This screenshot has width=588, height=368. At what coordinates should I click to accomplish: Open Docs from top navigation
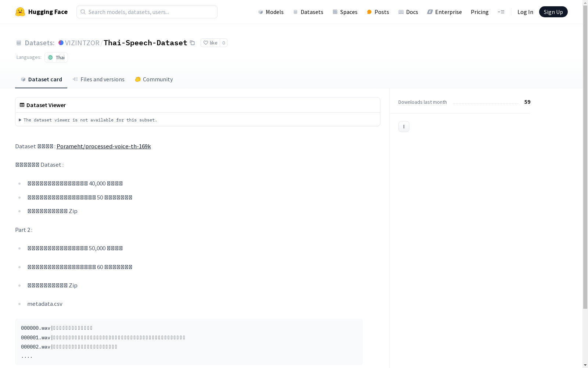408,12
